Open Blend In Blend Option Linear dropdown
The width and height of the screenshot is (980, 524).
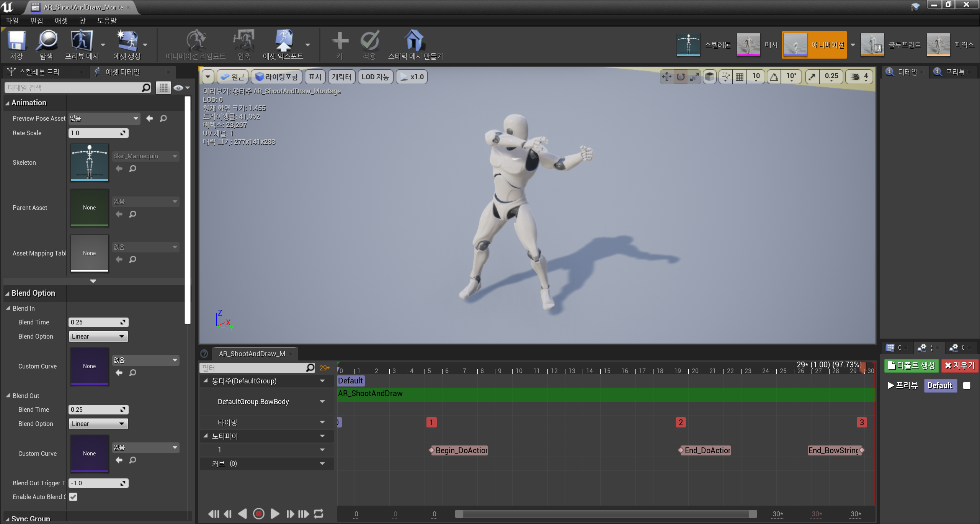98,336
